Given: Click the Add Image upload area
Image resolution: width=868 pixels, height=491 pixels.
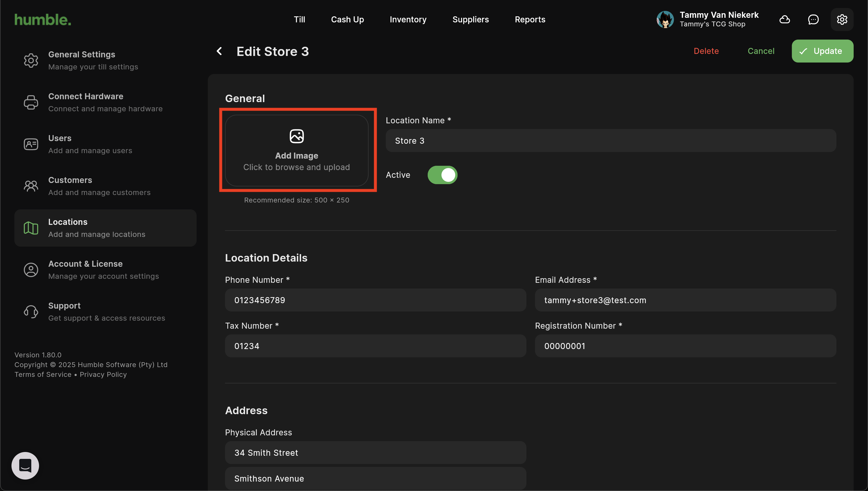Looking at the screenshot, I should [296, 150].
